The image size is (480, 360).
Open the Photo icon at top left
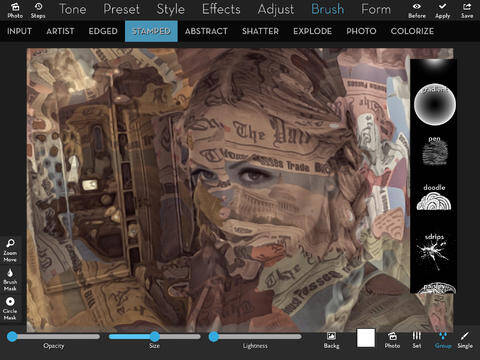pyautogui.click(x=15, y=10)
